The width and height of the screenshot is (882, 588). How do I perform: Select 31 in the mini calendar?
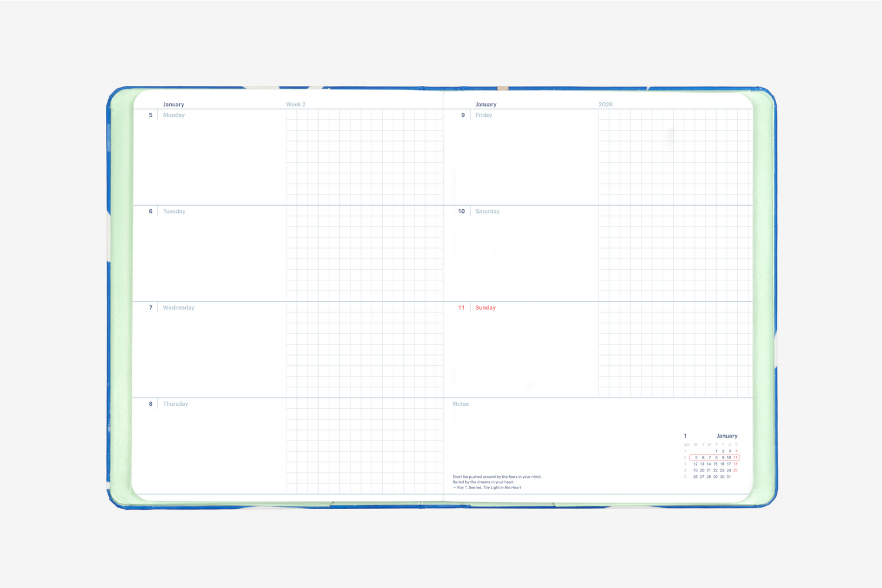coord(729,477)
